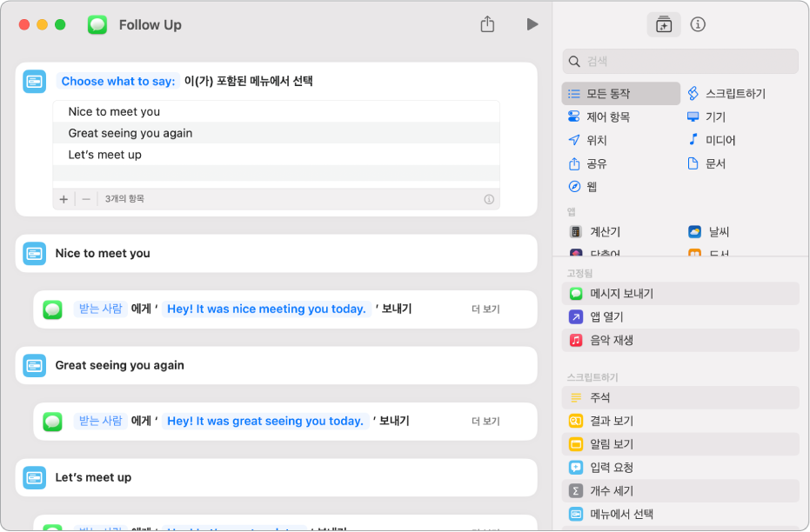The image size is (810, 532).
Task: Click the menu action icon at top
Action: (x=35, y=82)
